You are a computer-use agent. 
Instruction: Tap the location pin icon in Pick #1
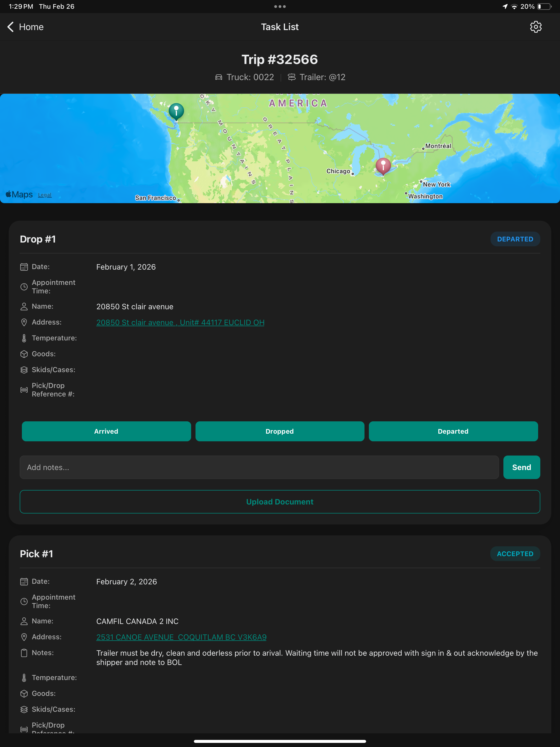click(24, 637)
